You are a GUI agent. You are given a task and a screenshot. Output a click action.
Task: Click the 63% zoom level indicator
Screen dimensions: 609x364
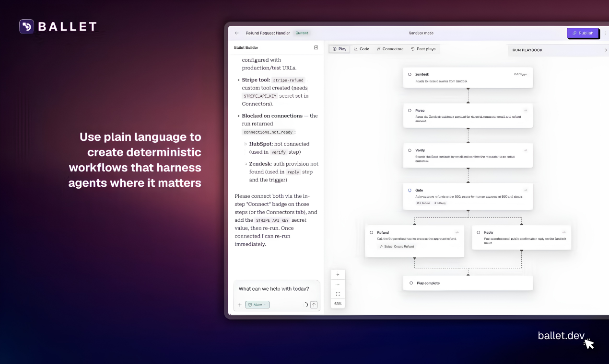pyautogui.click(x=338, y=304)
